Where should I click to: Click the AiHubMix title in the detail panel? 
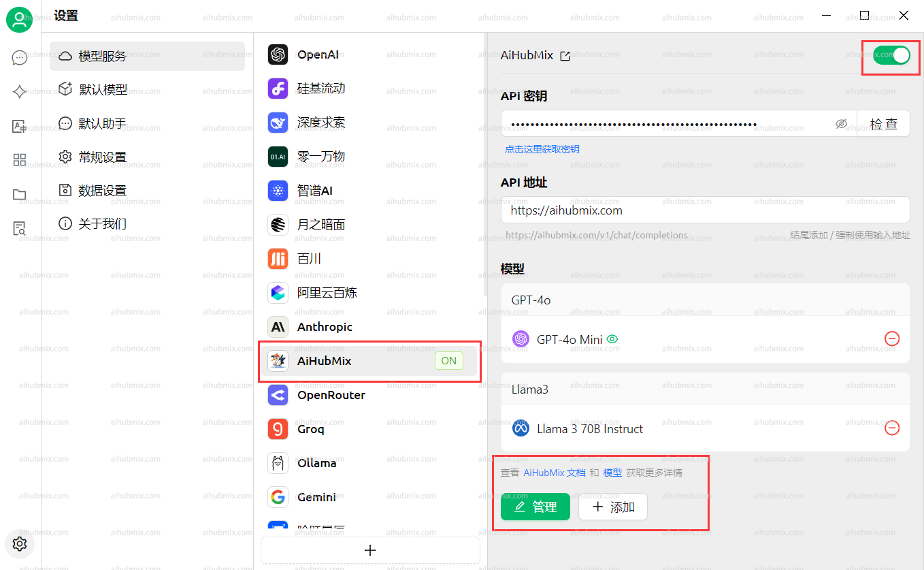pyautogui.click(x=527, y=55)
